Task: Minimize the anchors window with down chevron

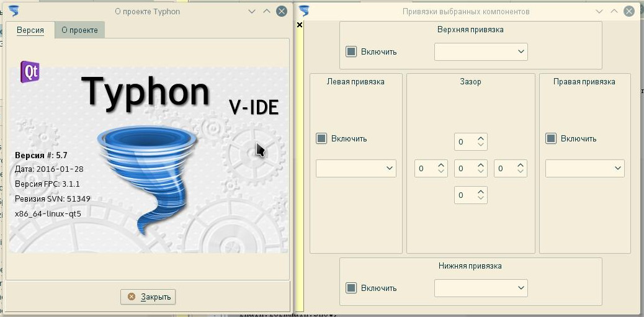Action: pyautogui.click(x=600, y=11)
